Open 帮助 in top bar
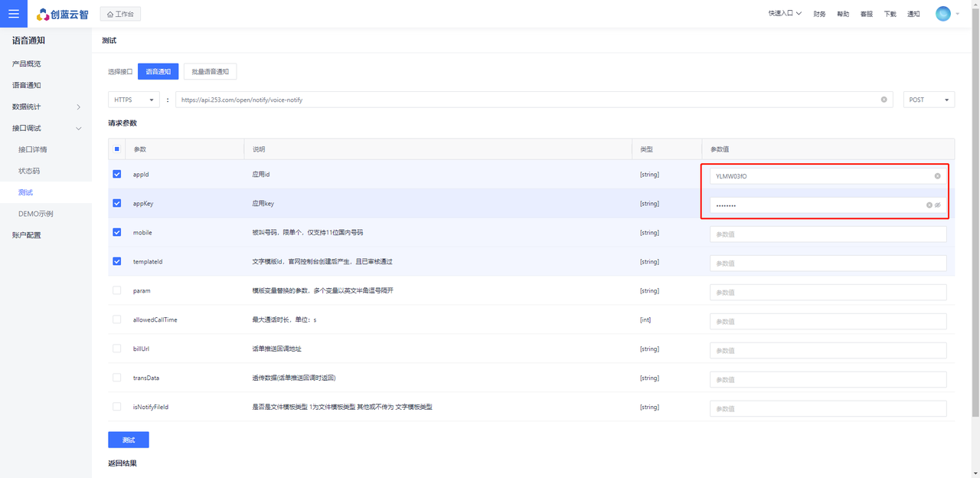The image size is (980, 478). (x=843, y=14)
